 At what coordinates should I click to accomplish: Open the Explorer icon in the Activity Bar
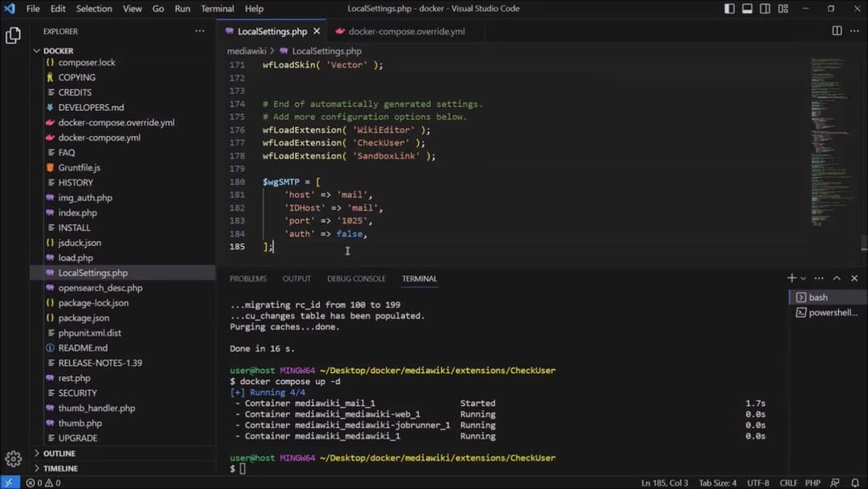click(14, 35)
